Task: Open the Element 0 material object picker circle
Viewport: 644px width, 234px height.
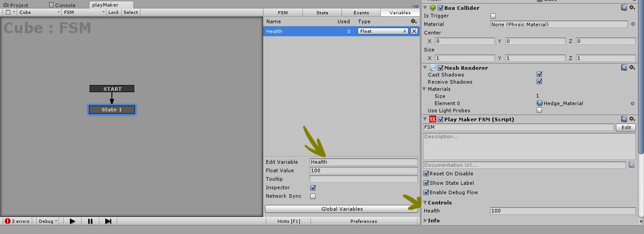Action: [x=632, y=103]
